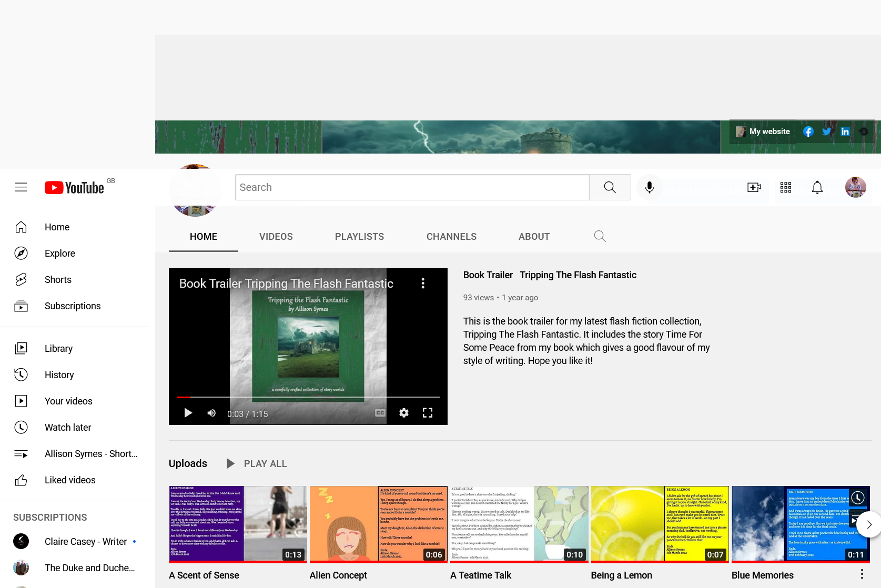Screen dimensions: 881x588
Task: Open the PLAYLISTS tab
Action: 359,236
